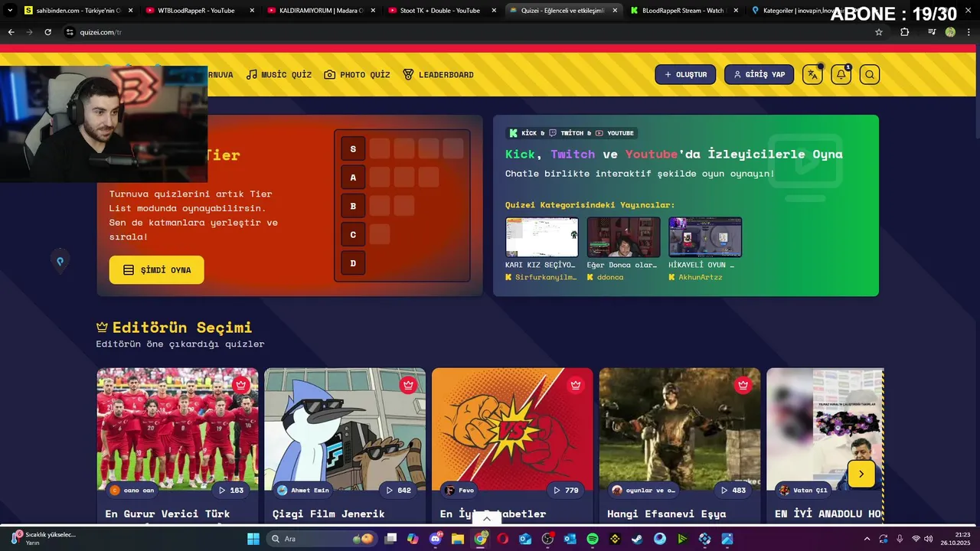Reload the page
This screenshot has height=551, width=980.
click(47, 32)
